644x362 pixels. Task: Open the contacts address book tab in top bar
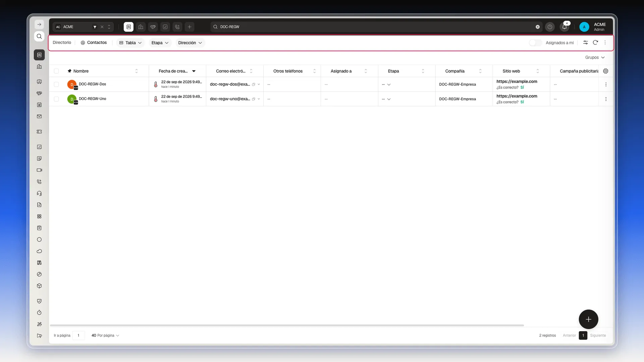[x=128, y=27]
